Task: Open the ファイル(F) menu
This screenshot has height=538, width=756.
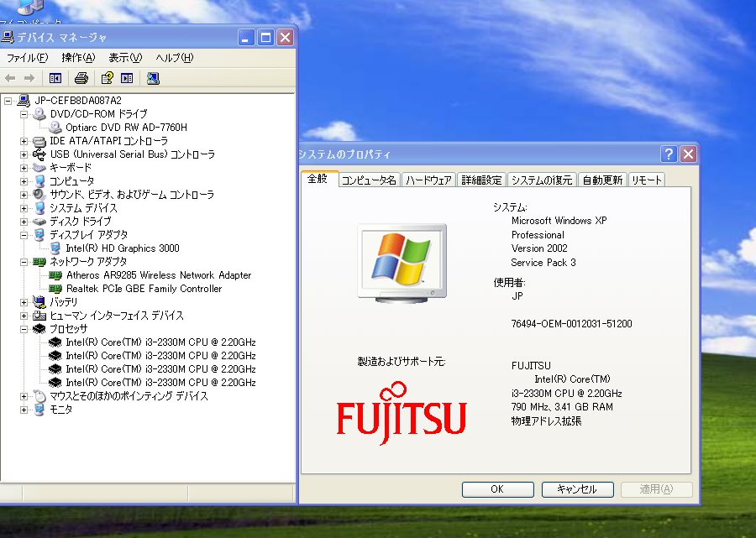Action: point(28,58)
